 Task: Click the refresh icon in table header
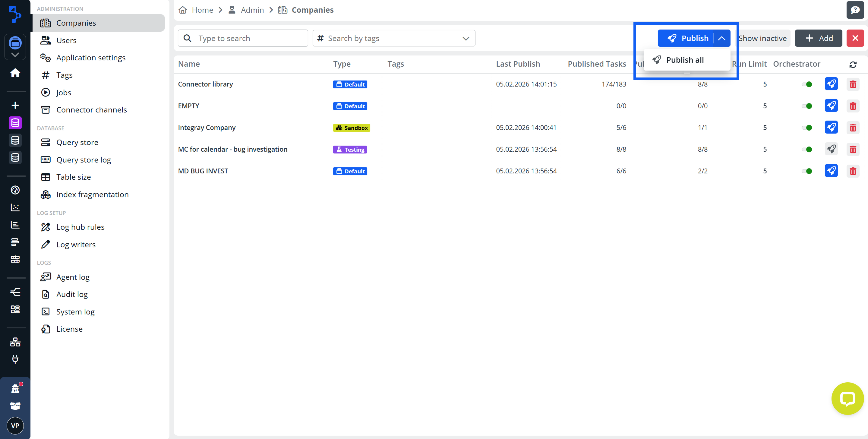point(853,64)
